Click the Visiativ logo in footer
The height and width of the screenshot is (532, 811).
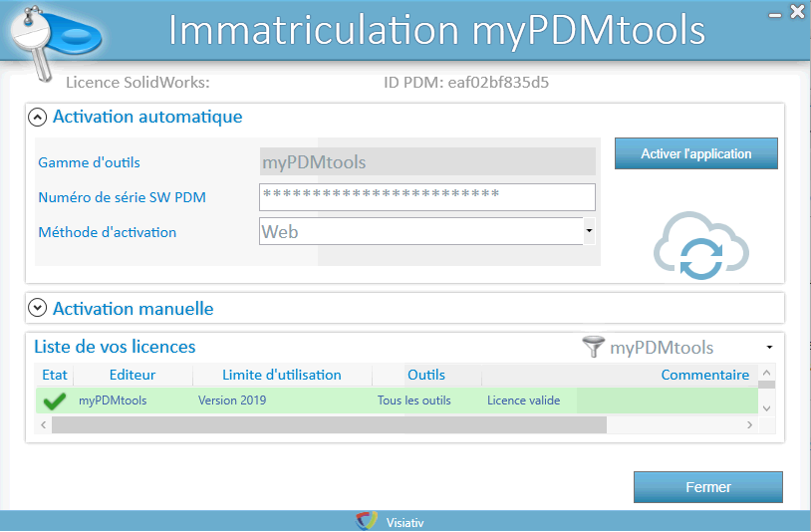click(x=367, y=521)
